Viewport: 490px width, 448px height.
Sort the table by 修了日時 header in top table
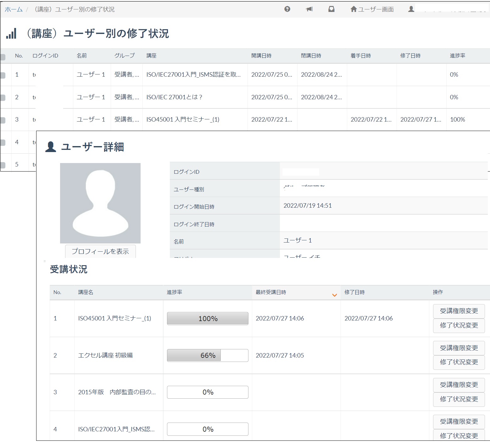pos(410,56)
